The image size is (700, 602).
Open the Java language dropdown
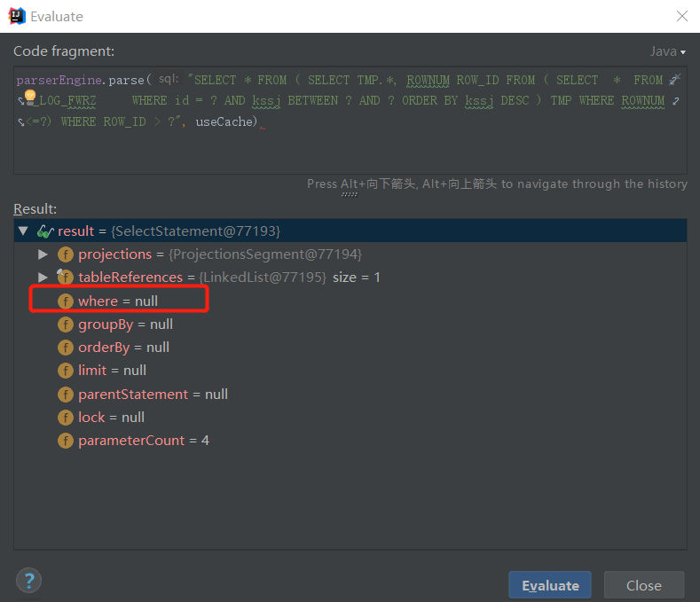[x=667, y=51]
